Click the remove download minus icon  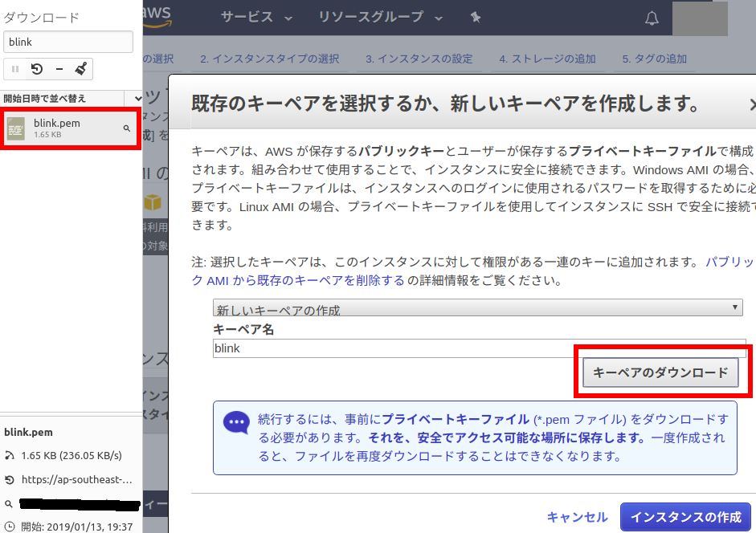(59, 69)
